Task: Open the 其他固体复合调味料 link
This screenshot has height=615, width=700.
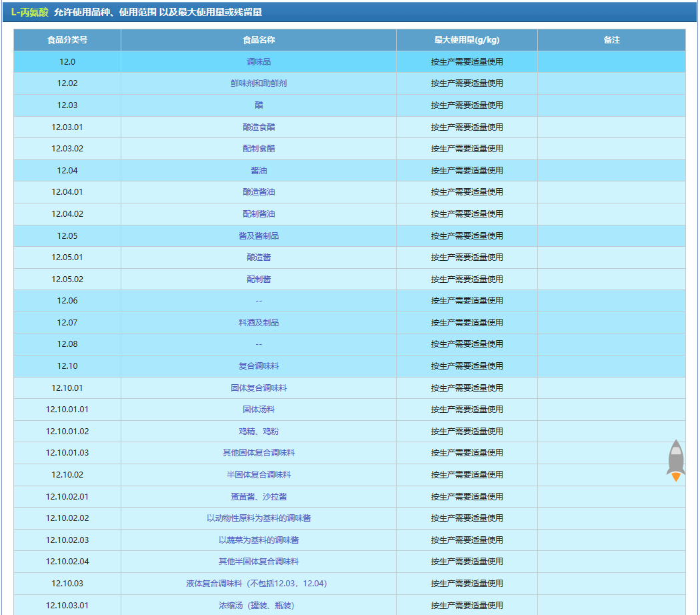Action: 259,452
